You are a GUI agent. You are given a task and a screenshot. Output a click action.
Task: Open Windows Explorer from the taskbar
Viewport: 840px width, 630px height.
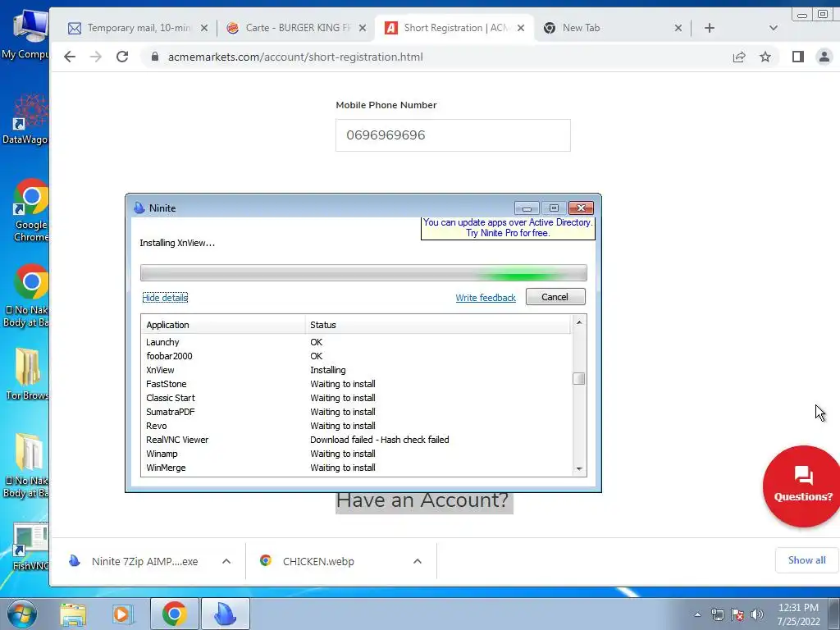(x=73, y=614)
